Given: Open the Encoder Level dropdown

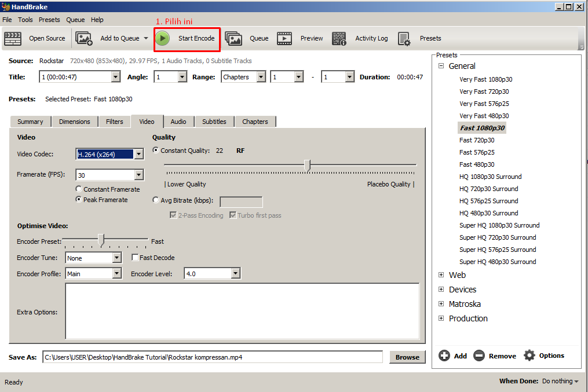Looking at the screenshot, I should tap(236, 273).
